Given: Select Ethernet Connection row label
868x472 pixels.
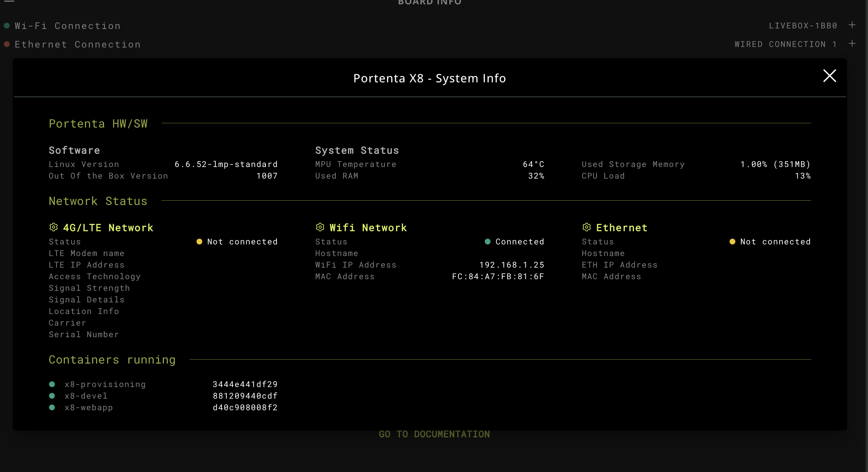Looking at the screenshot, I should click(x=78, y=44).
